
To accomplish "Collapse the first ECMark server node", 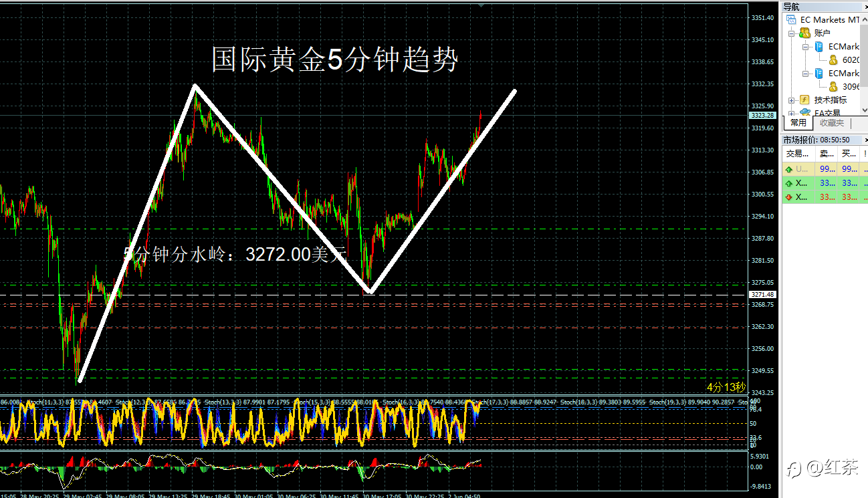I will click(x=806, y=47).
